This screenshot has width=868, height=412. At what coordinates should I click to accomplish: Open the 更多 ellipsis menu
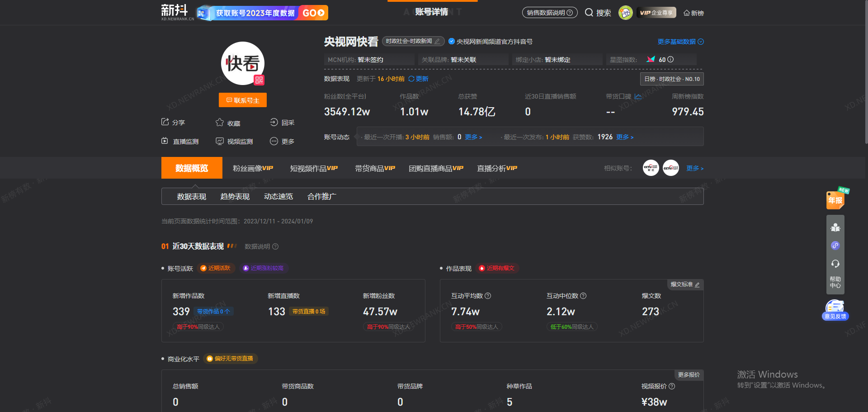[x=274, y=141]
